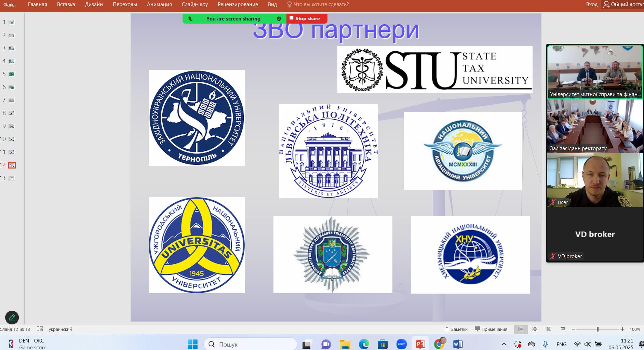Click the zoom in plus button
The image size is (644, 350).
(x=622, y=329)
